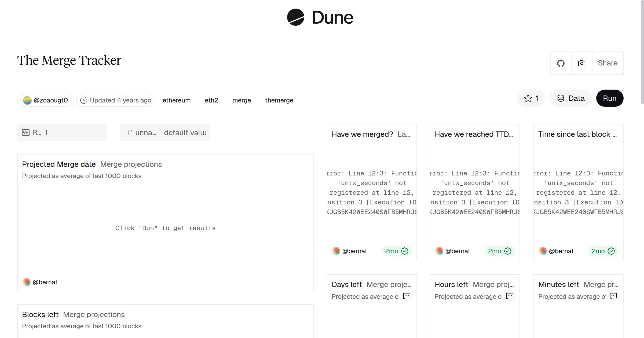Open comment icon on Hours left card
Image resolution: width=644 pixels, height=338 pixels.
pyautogui.click(x=510, y=296)
